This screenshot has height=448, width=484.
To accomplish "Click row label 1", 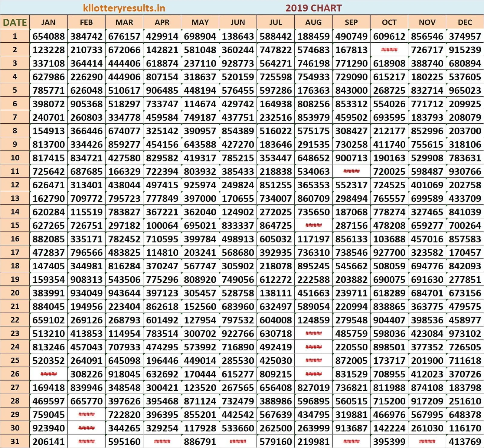I will click(14, 36).
